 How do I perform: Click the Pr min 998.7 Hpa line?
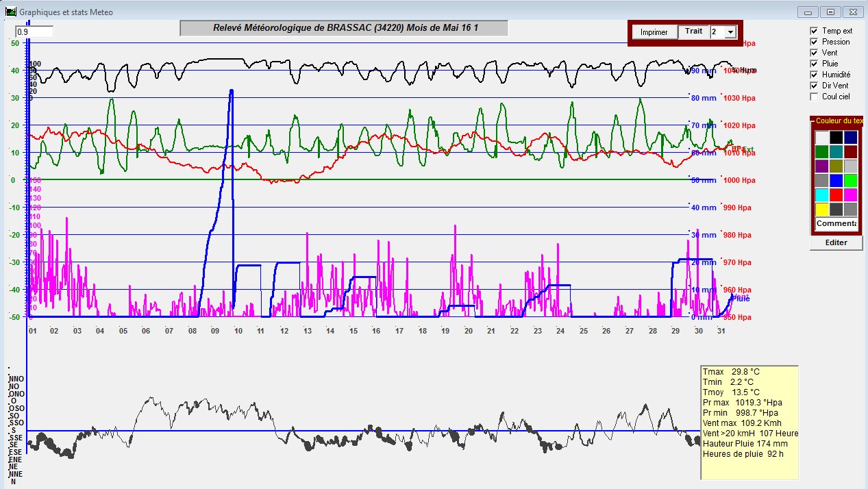[741, 413]
